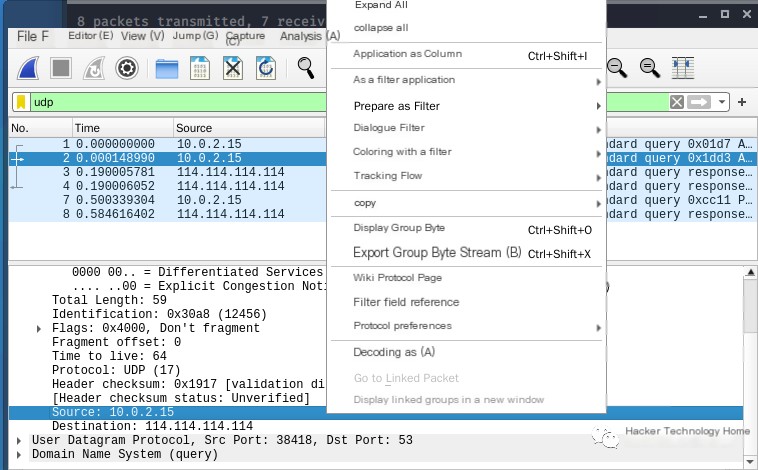Open the View (V) menu
Viewport: 758px width, 470px height.
click(x=143, y=36)
